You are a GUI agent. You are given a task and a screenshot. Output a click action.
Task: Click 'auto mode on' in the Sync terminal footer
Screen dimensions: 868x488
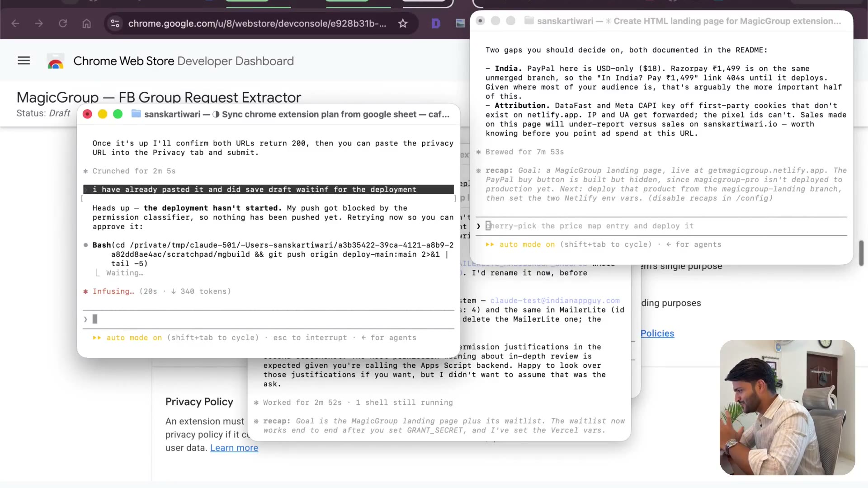(x=134, y=338)
